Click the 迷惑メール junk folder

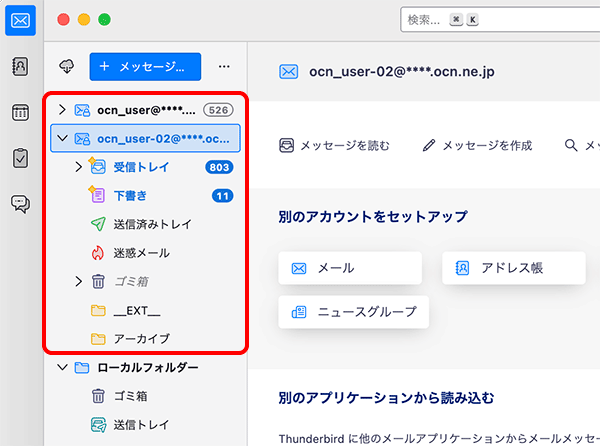tap(141, 253)
